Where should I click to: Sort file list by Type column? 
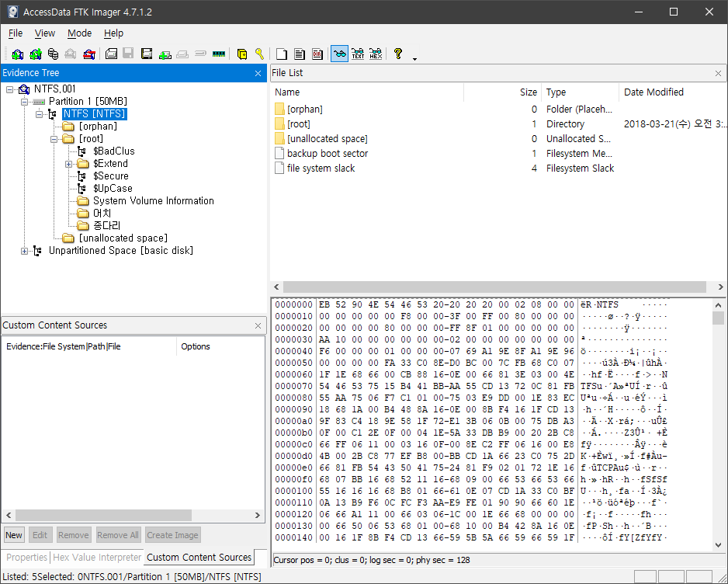point(580,92)
